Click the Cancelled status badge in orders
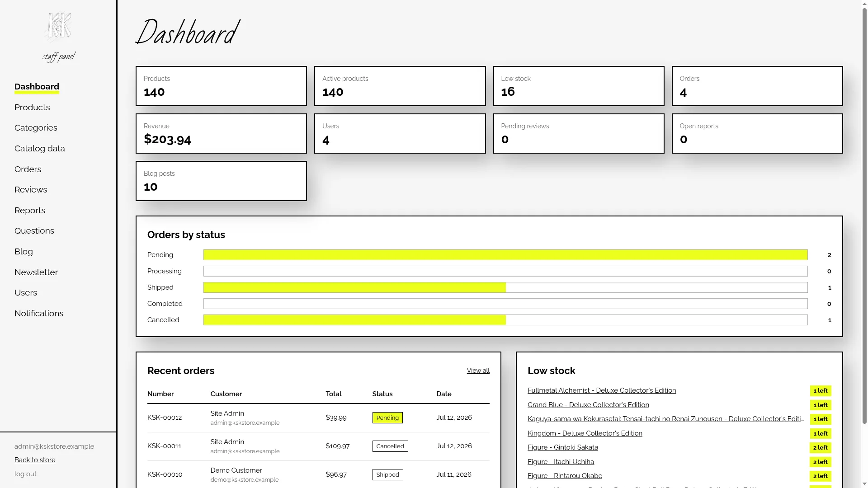 point(390,446)
